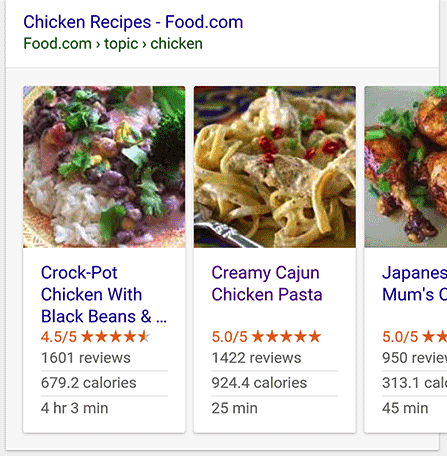447x456 pixels.
Task: Click the 924.4 calories row
Action: (x=275, y=383)
